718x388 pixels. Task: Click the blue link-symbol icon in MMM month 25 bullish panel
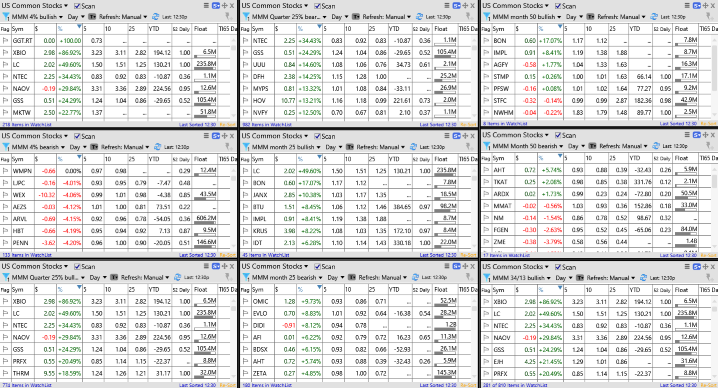pos(456,136)
